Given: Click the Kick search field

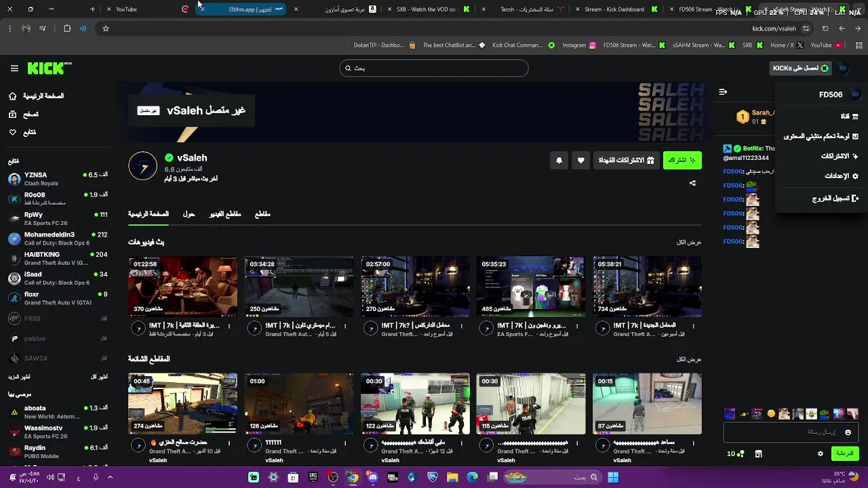Looking at the screenshot, I should (x=434, y=68).
